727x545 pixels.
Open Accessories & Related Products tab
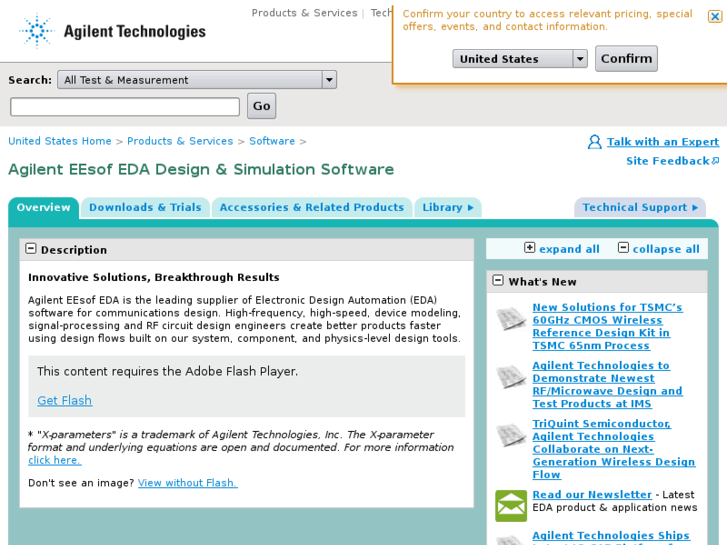(312, 207)
